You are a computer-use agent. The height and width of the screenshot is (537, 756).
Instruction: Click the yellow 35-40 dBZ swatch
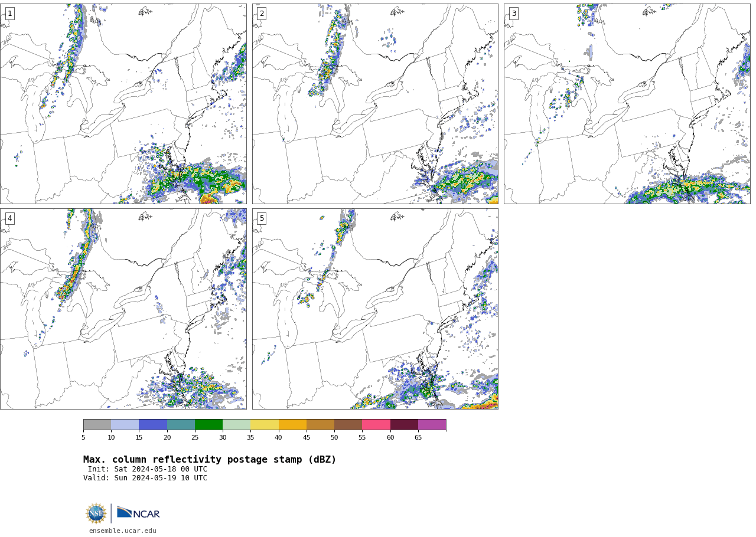pos(265,425)
